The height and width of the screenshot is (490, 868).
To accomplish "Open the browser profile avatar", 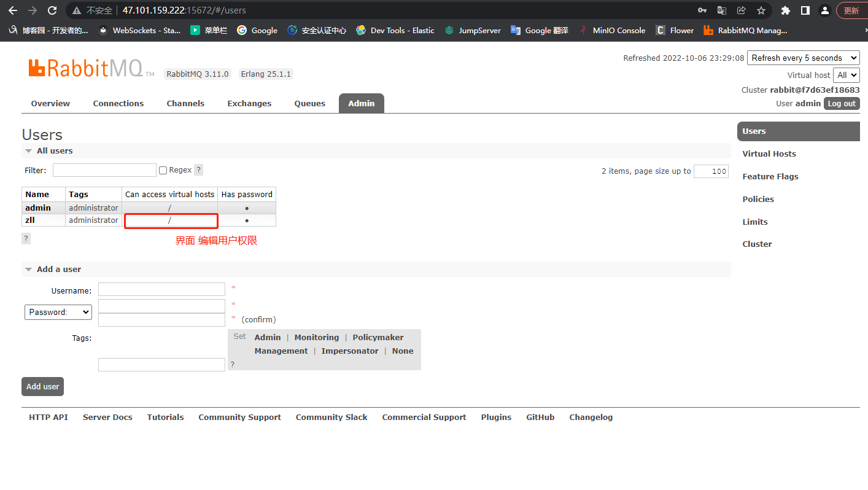I will point(825,10).
